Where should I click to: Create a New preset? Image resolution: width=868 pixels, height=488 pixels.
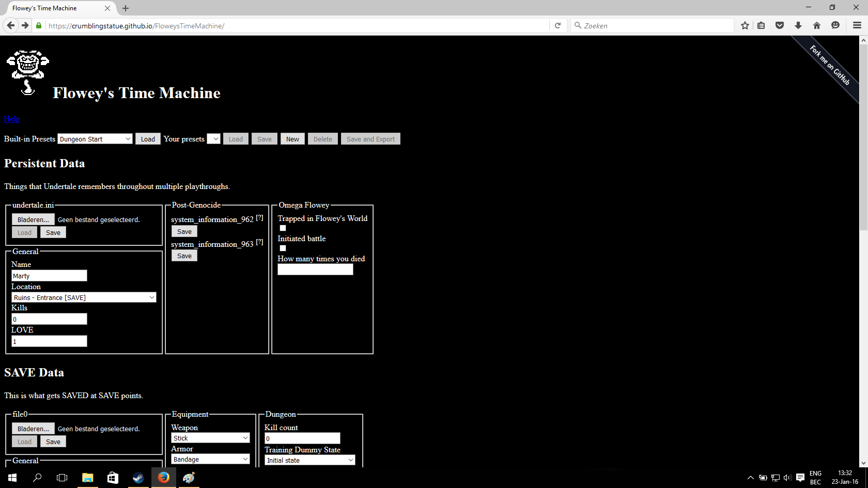[x=292, y=139]
